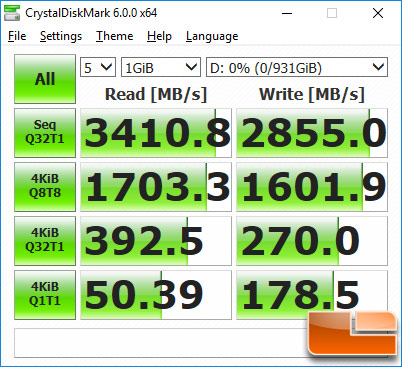The width and height of the screenshot is (402, 367).
Task: Click the CrystalDiskMark app icon in title bar
Action: point(12,13)
